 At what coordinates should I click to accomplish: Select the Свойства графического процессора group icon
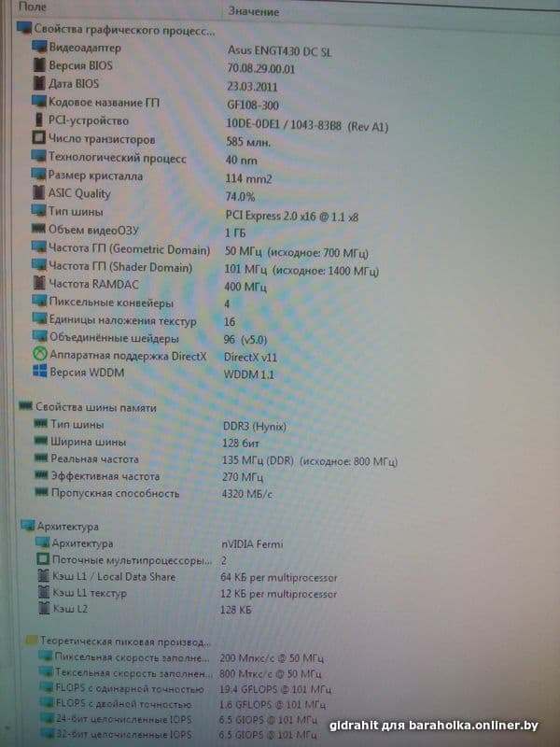[24, 28]
